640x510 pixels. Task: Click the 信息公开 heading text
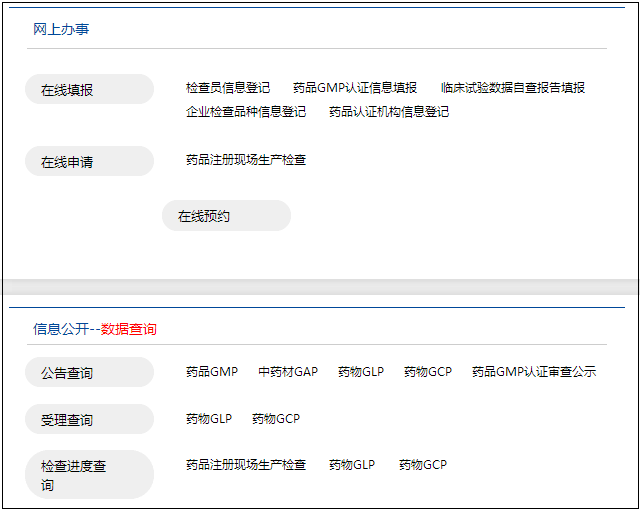pyautogui.click(x=61, y=329)
